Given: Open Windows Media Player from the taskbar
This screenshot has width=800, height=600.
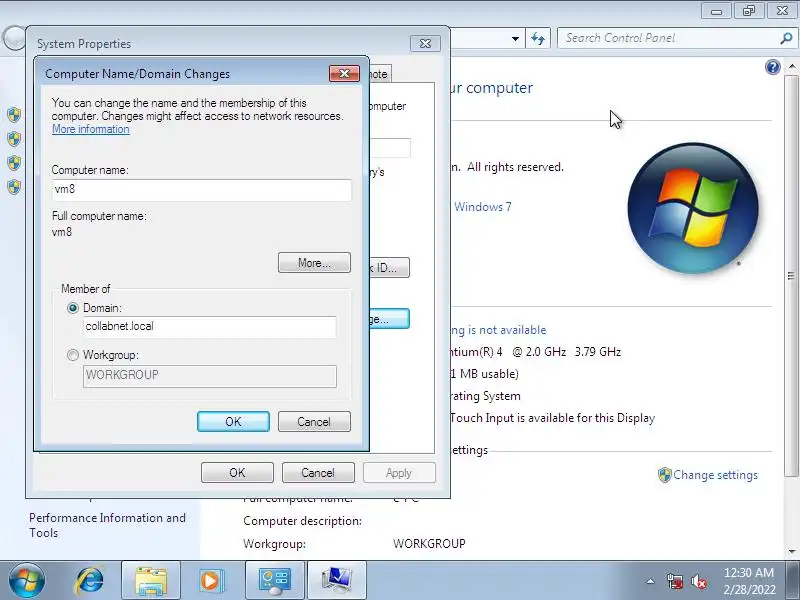Looking at the screenshot, I should (210, 581).
